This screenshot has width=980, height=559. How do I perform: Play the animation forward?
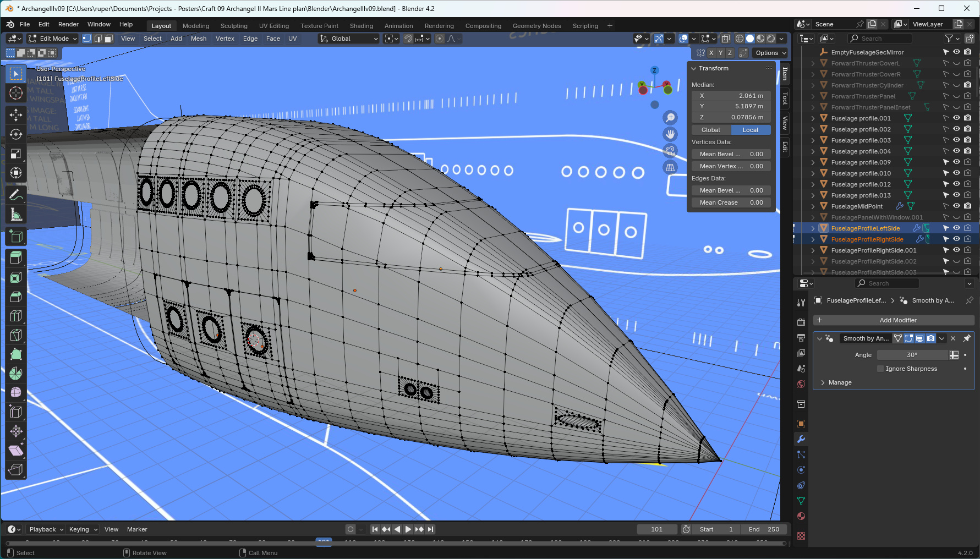click(x=408, y=529)
